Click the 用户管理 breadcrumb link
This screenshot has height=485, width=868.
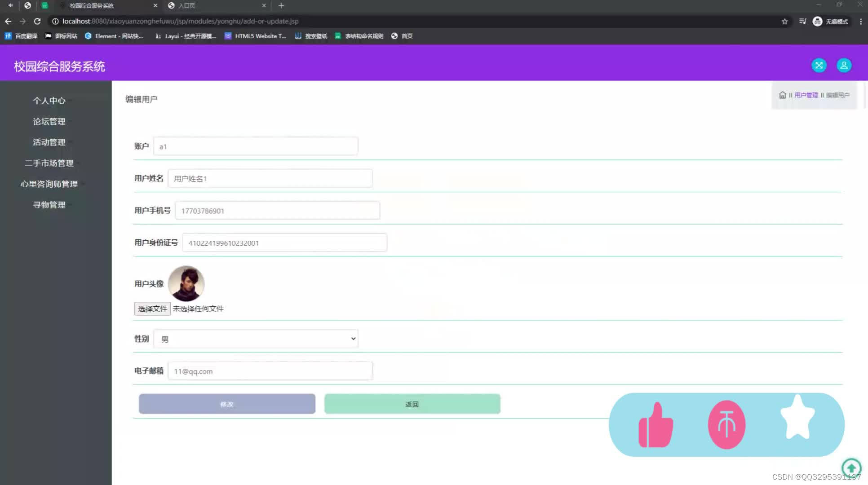(806, 95)
